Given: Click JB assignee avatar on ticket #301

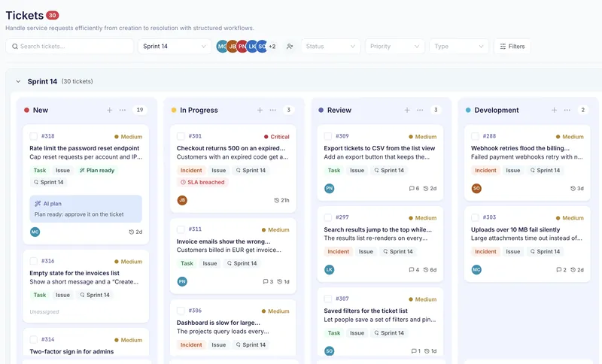Looking at the screenshot, I should coord(182,200).
